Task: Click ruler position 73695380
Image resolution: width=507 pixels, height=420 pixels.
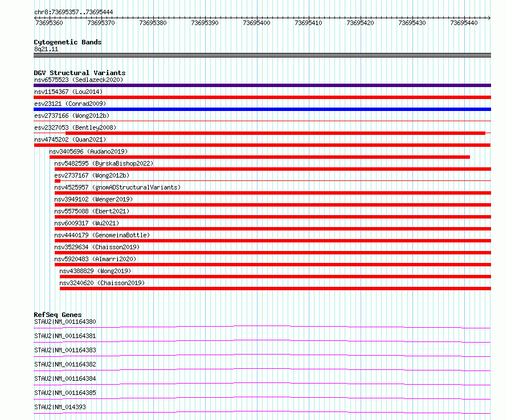Action: click(x=153, y=23)
